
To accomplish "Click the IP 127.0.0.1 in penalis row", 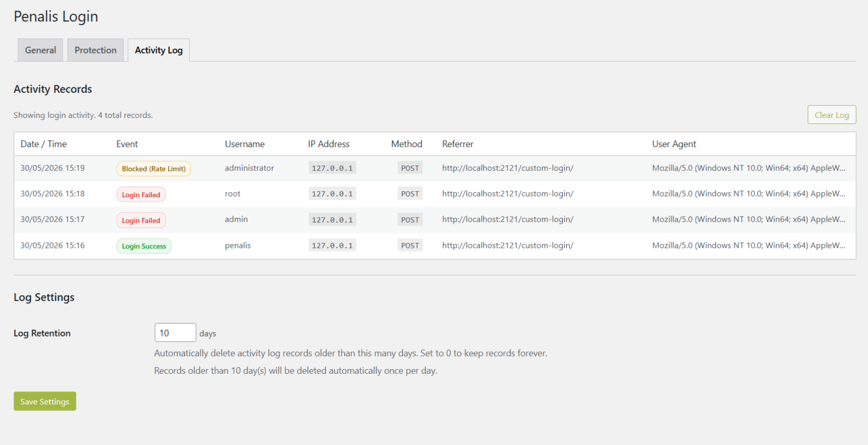I will coord(332,246).
